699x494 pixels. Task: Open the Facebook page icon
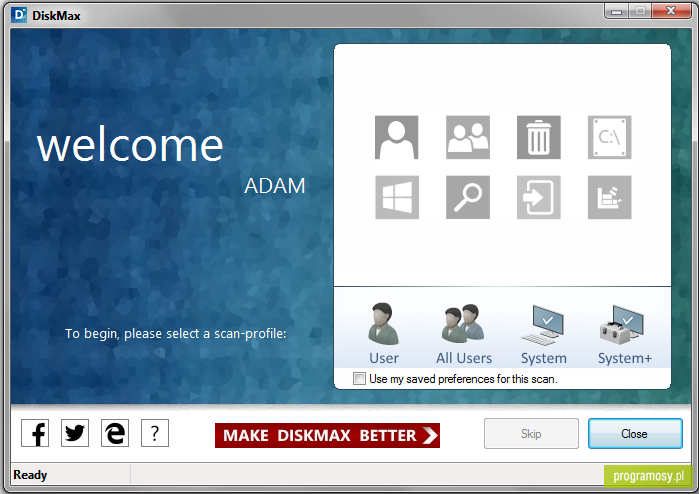35,433
